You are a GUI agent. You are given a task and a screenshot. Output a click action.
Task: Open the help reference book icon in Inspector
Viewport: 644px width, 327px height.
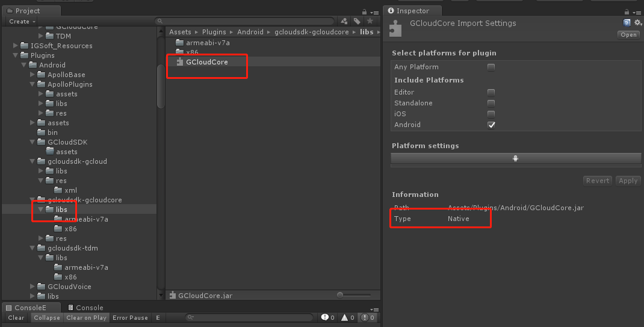pos(627,23)
